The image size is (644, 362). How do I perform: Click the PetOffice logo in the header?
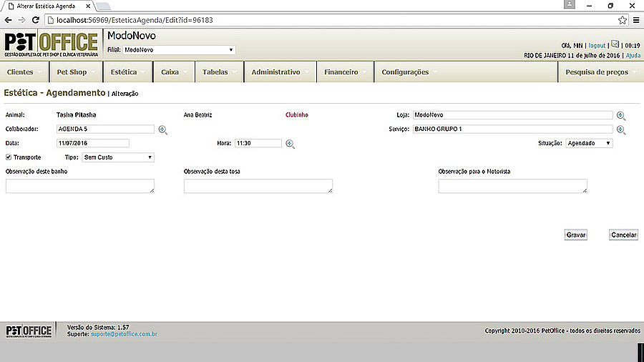[x=51, y=44]
